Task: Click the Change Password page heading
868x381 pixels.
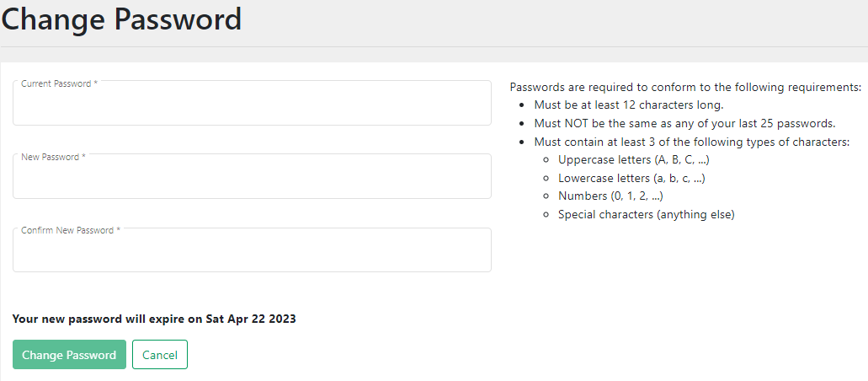Action: pos(121,19)
